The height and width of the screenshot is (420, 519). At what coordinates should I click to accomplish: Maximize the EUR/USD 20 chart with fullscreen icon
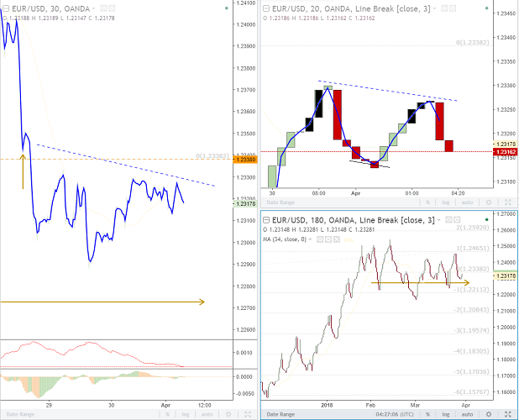click(x=507, y=202)
